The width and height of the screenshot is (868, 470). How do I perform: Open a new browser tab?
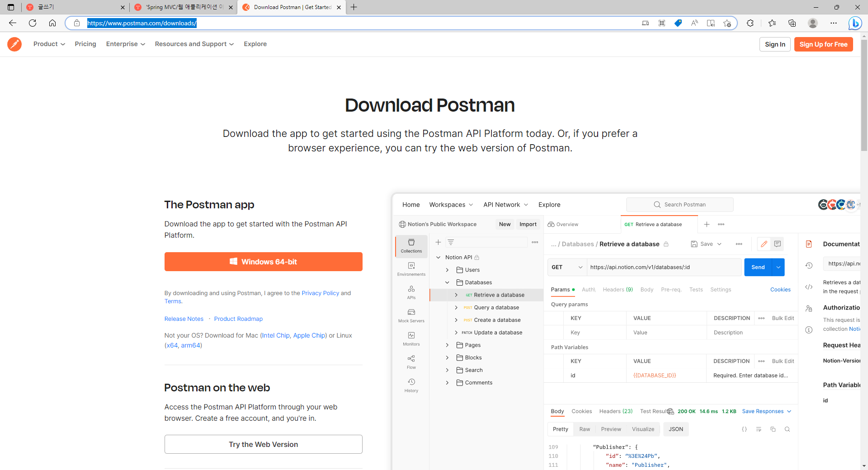tap(354, 7)
